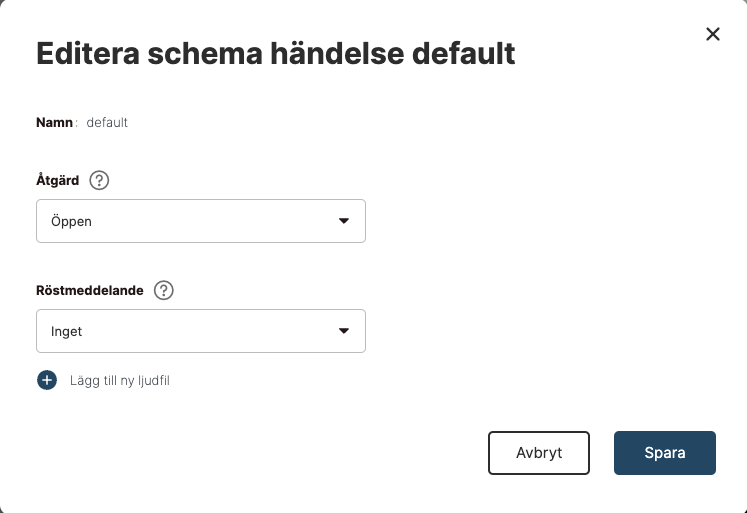Image resolution: width=747 pixels, height=513 pixels.
Task: Cancel with the Avbryt button
Action: [x=539, y=453]
